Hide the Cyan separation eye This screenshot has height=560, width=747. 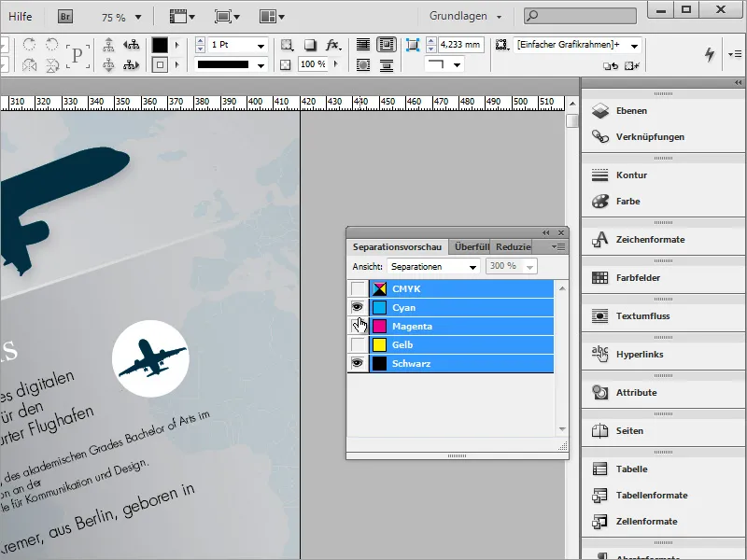(357, 307)
